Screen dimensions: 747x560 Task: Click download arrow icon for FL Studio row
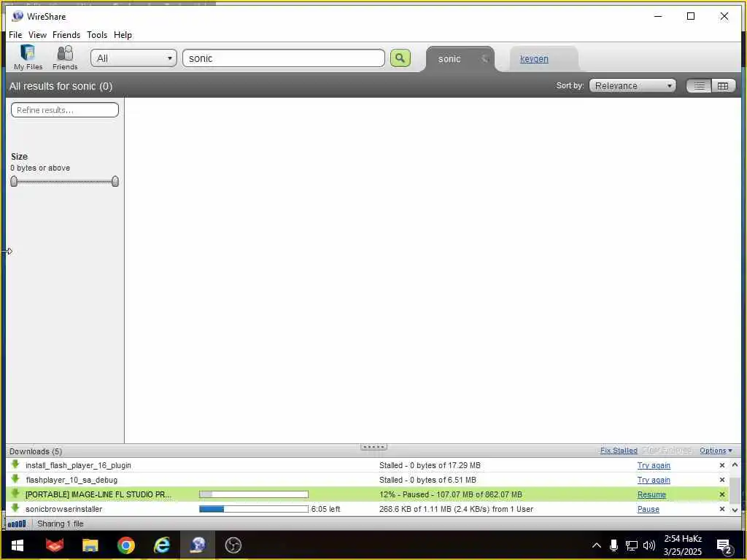point(15,494)
